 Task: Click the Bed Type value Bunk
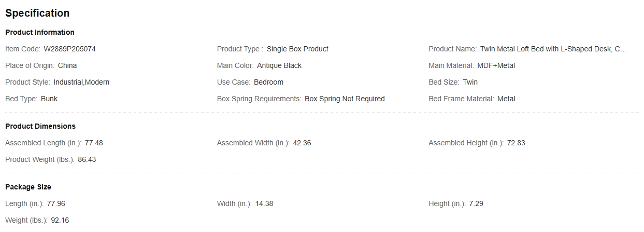(49, 99)
